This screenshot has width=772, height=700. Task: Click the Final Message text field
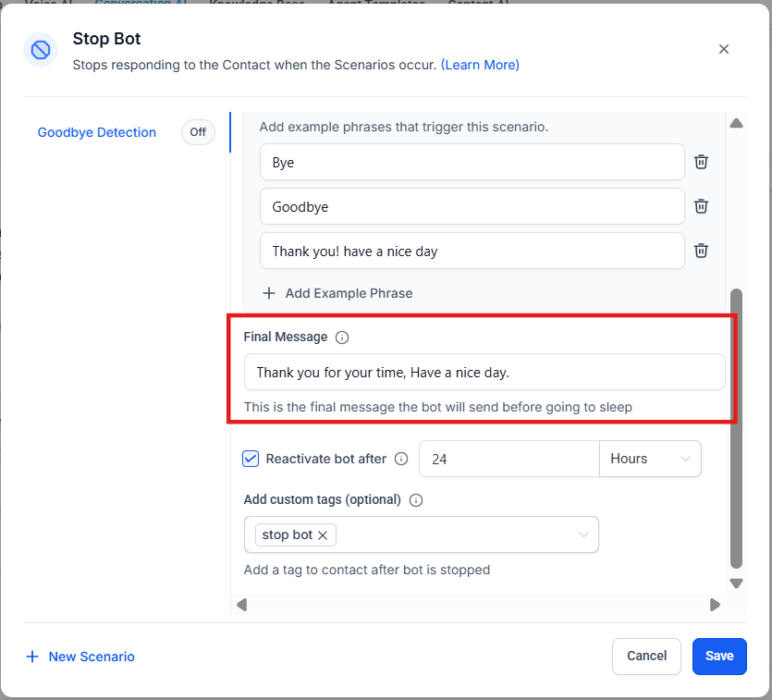[484, 372]
